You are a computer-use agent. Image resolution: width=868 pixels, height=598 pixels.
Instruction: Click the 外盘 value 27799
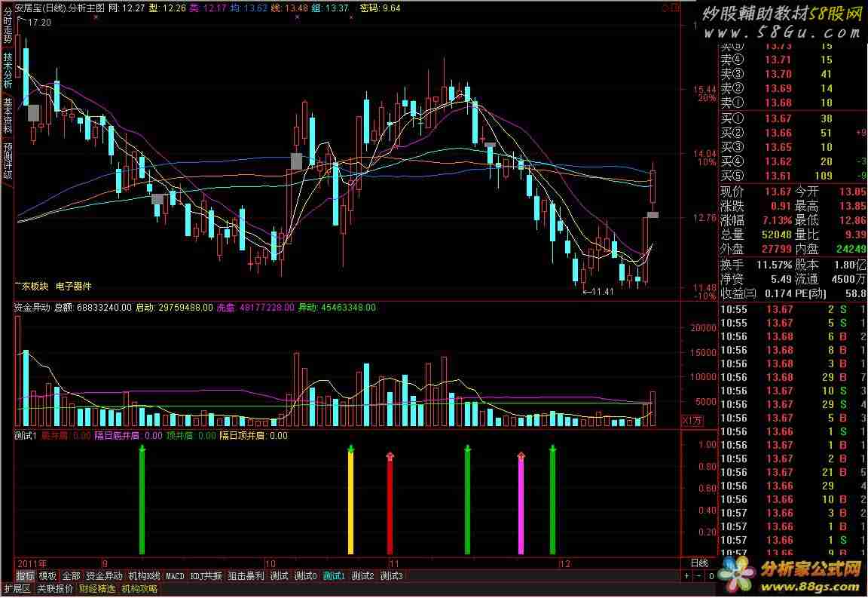[777, 250]
